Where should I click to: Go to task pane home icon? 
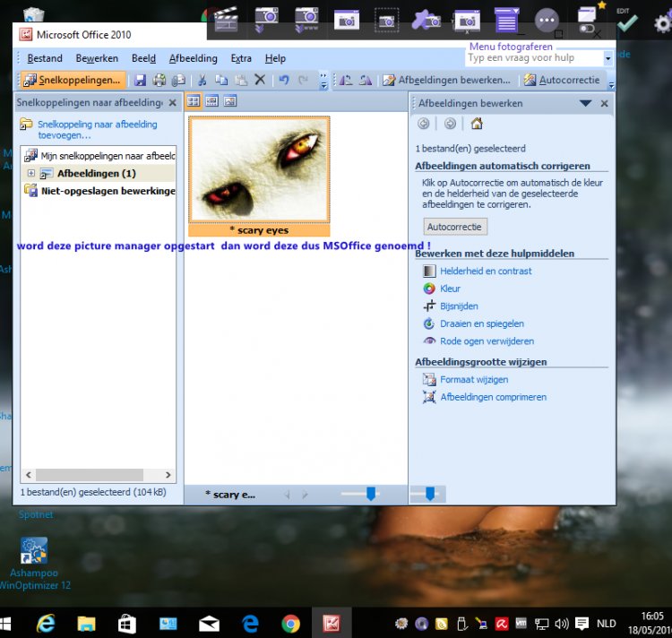pyautogui.click(x=477, y=124)
